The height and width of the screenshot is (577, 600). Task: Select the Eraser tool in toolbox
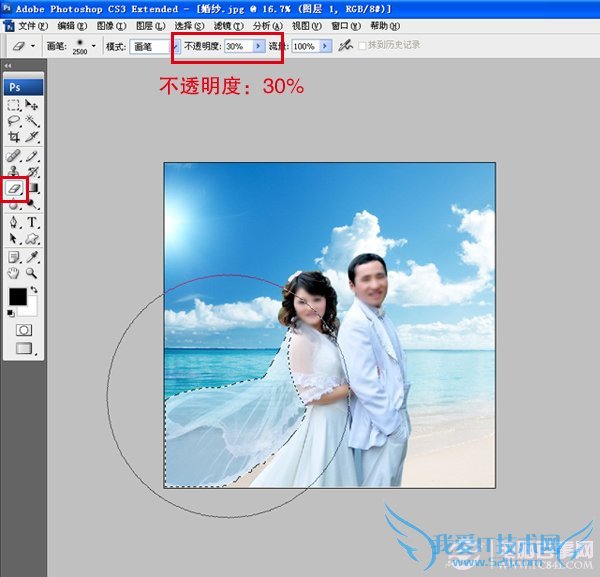tap(15, 188)
